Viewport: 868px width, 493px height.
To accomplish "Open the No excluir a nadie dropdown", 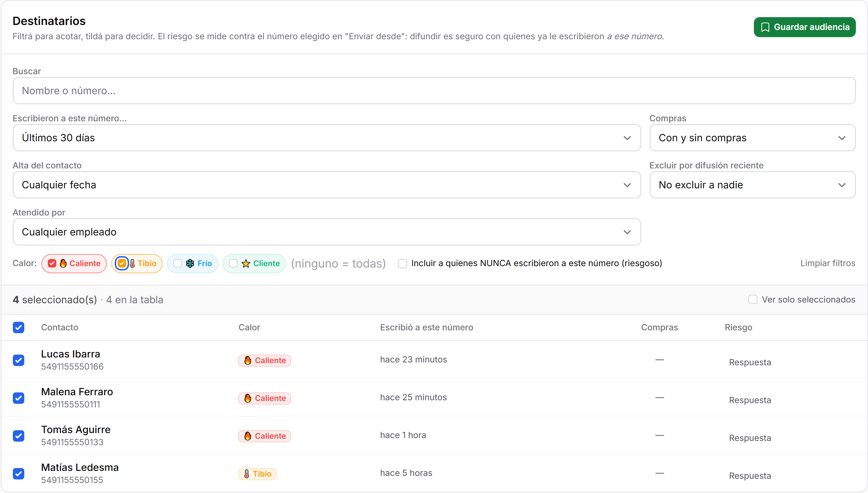I will [x=752, y=185].
